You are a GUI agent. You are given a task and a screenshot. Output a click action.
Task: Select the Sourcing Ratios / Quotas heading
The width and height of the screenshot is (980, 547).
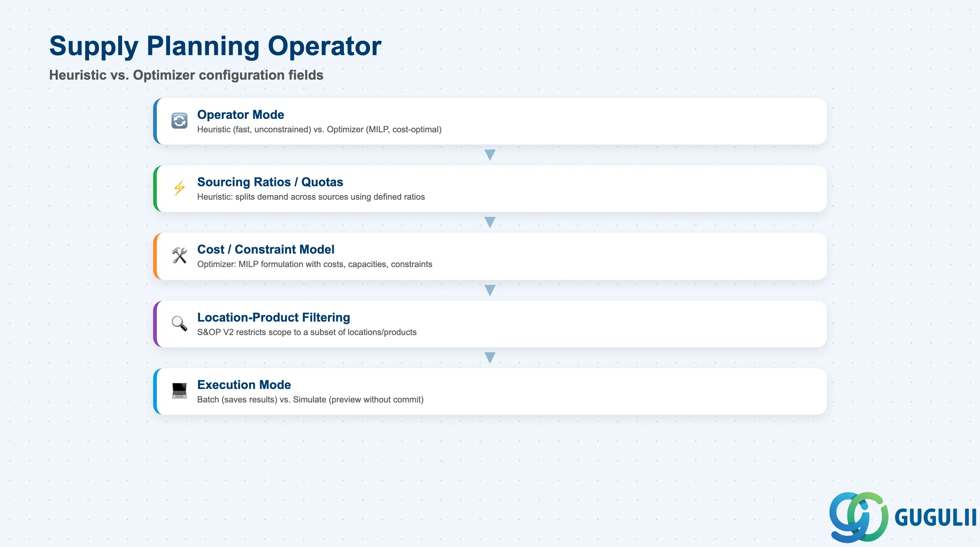(270, 182)
